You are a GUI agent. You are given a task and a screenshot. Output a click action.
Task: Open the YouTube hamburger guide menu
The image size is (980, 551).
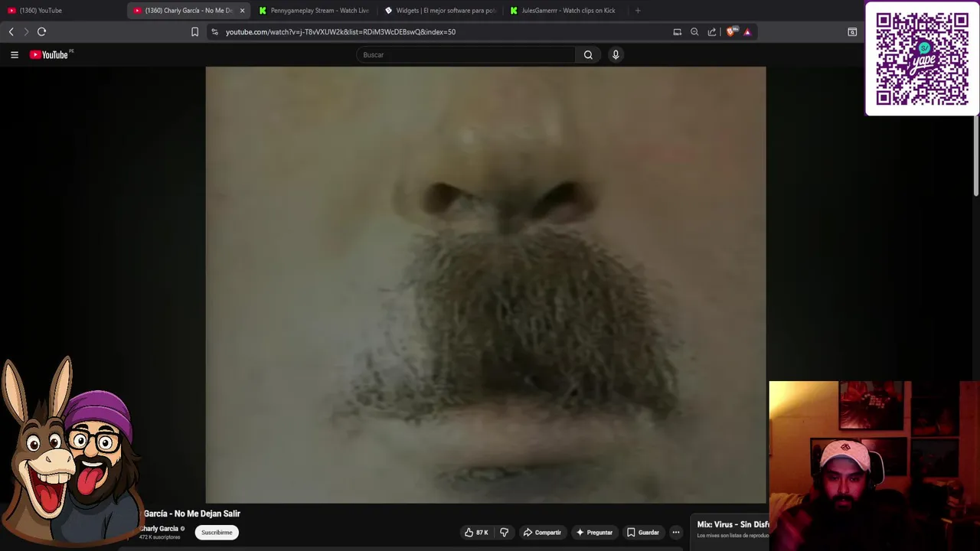pos(14,54)
